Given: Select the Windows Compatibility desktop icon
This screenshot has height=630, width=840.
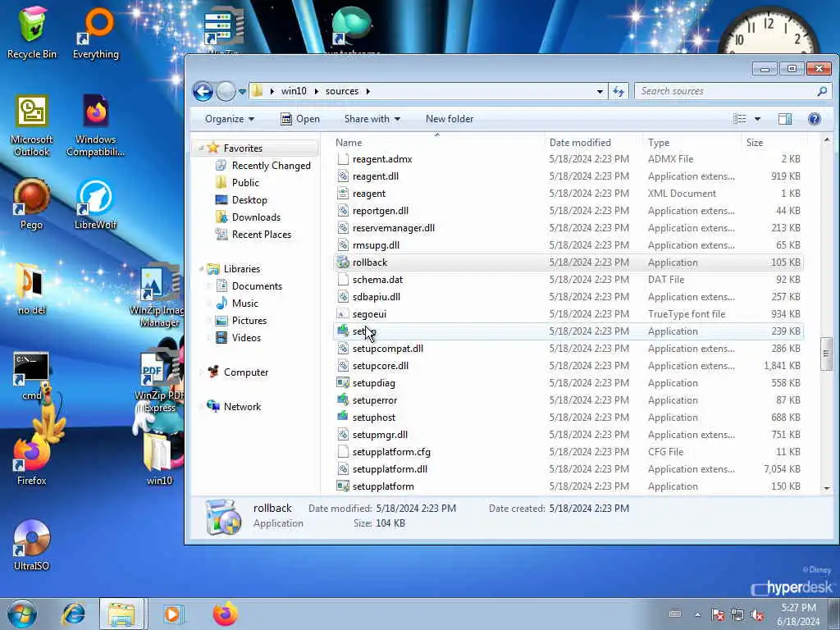Looking at the screenshot, I should click(96, 126).
